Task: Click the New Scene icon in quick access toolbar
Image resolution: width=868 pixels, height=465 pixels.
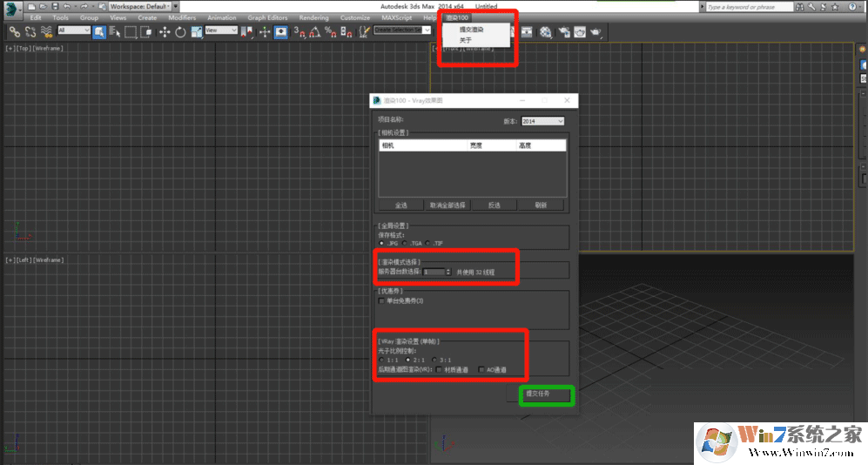Action: point(32,7)
